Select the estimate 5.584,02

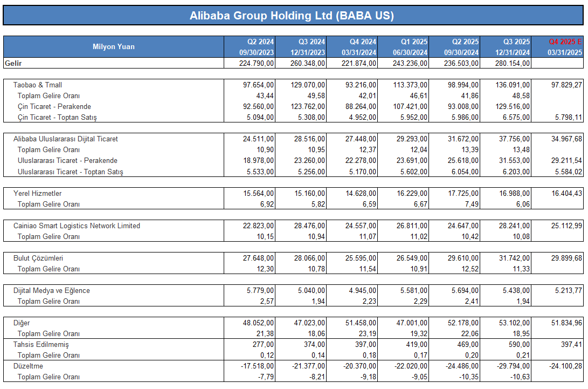[569, 172]
